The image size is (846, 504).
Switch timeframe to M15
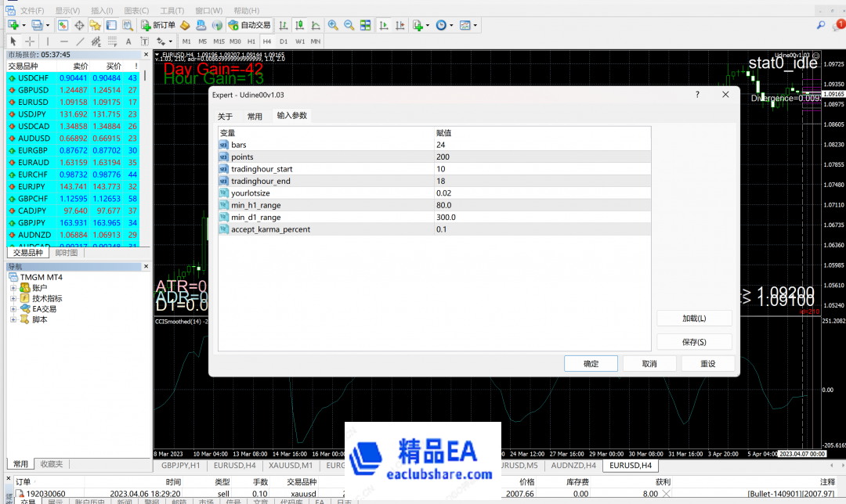pos(219,41)
